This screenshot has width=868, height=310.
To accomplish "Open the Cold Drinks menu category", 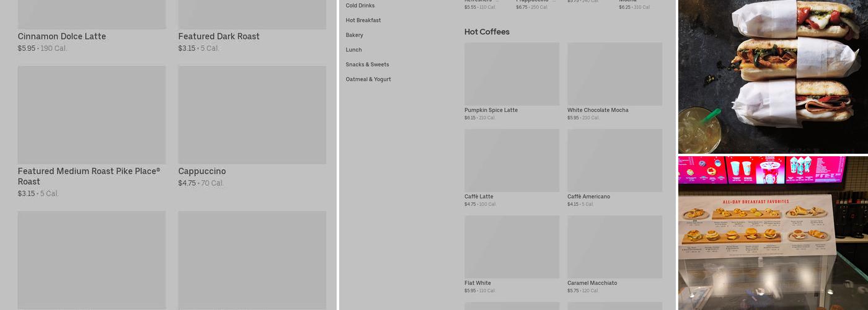I will (360, 6).
